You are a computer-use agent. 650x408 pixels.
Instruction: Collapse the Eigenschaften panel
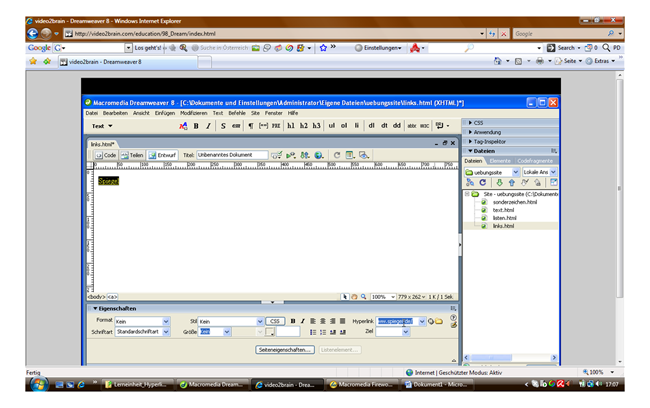(95, 308)
